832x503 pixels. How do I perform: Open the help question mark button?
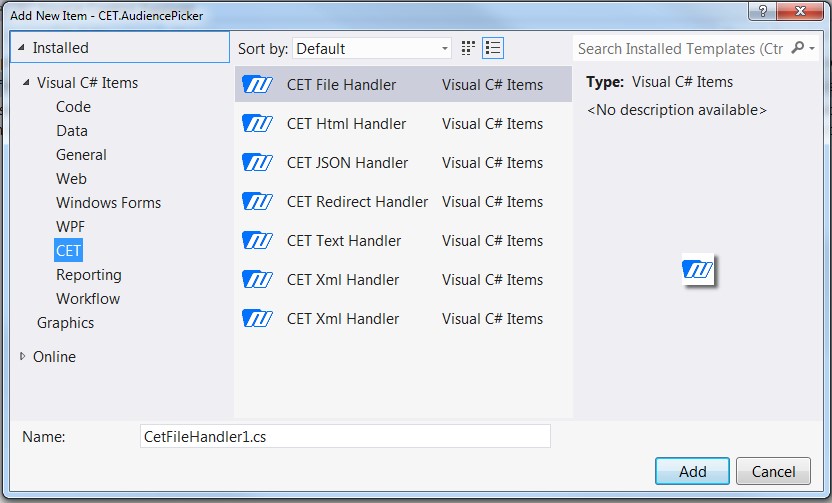(x=762, y=11)
